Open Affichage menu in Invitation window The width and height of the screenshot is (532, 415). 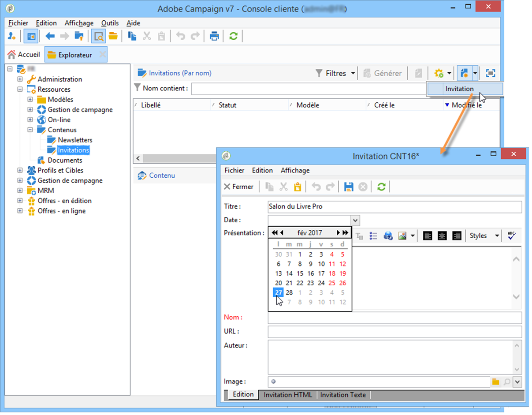click(295, 170)
